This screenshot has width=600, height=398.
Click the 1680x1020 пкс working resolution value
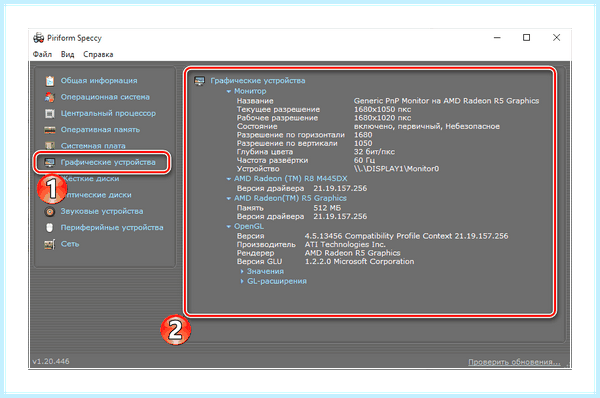click(382, 118)
